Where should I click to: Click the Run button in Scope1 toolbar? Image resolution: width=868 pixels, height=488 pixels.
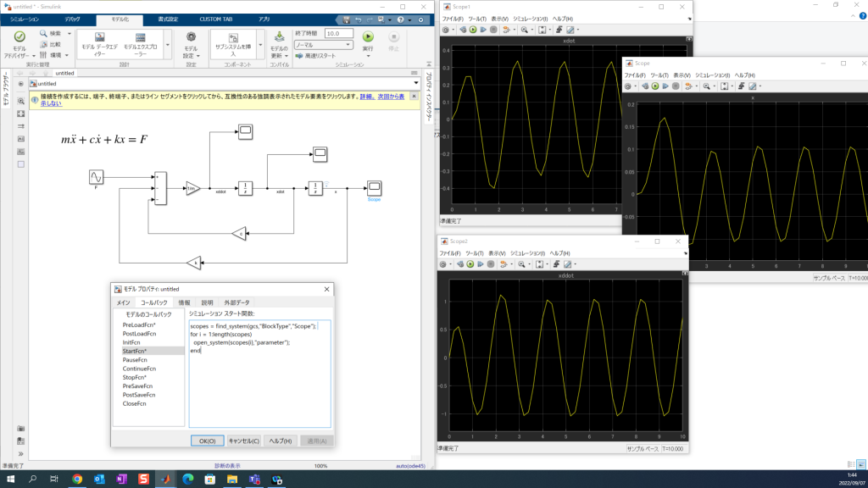pyautogui.click(x=472, y=30)
